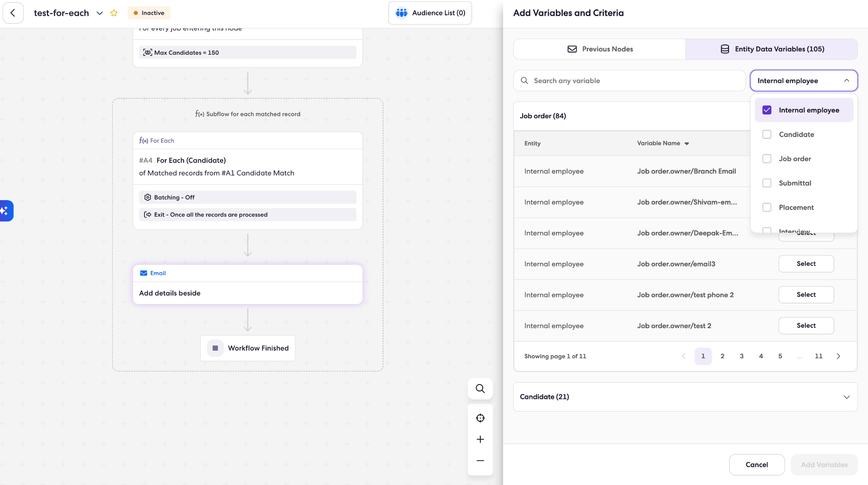Switch to Entity Data Variables (105) tab
This screenshot has width=868, height=485.
click(x=772, y=49)
